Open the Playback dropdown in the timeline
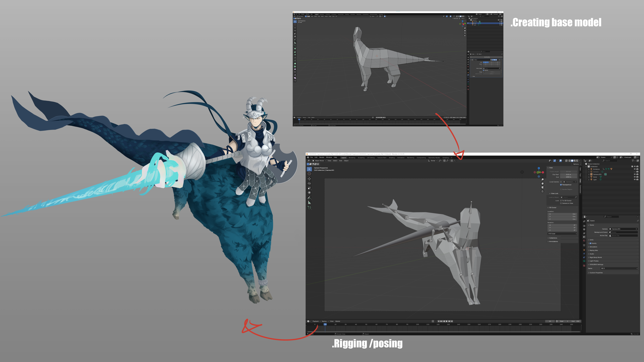This screenshot has width=644, height=362. point(316,321)
